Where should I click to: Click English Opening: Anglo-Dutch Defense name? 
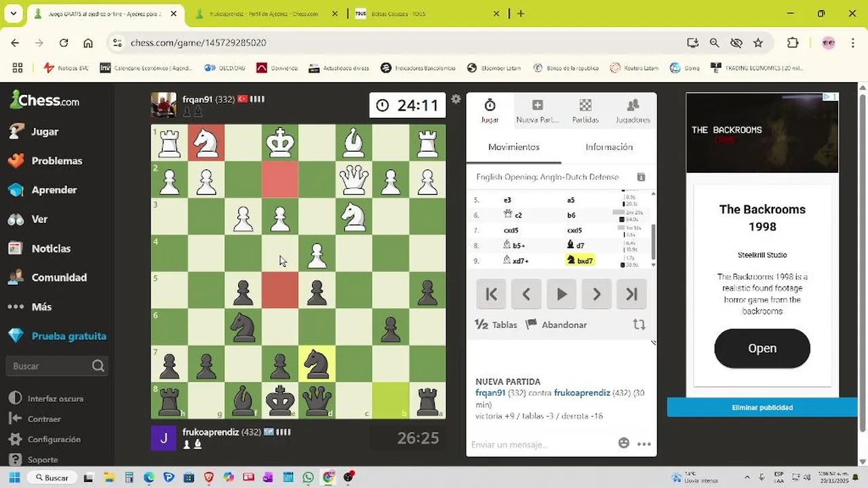(x=547, y=177)
